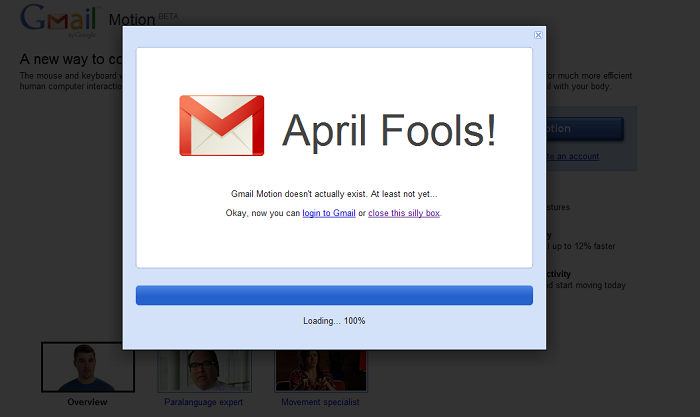Open the Overview video thumbnail
This screenshot has width=700, height=417.
88,367
